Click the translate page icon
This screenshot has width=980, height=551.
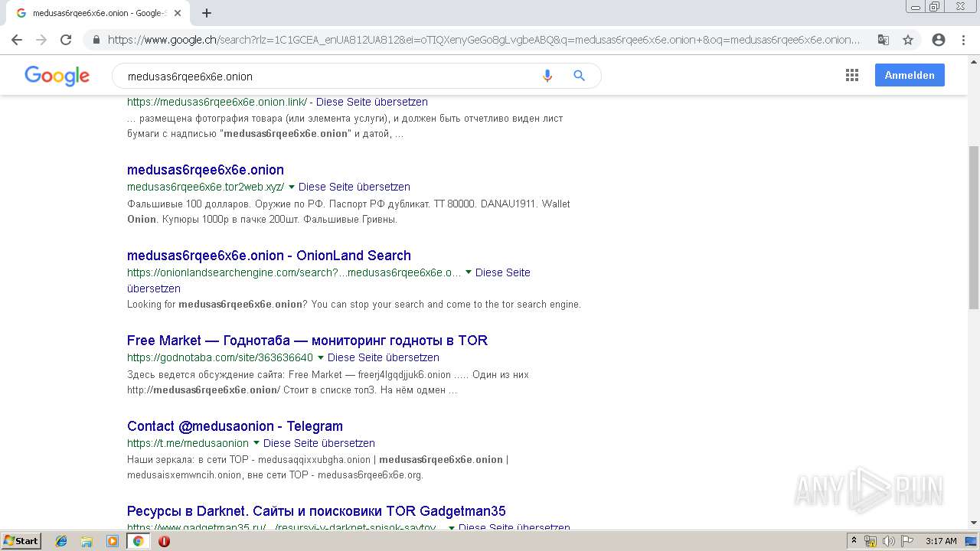coord(884,40)
